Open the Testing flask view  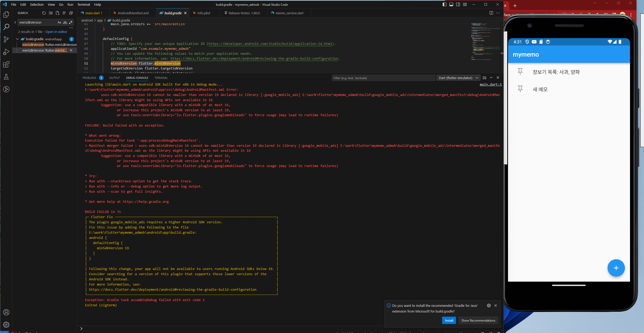tap(6, 77)
